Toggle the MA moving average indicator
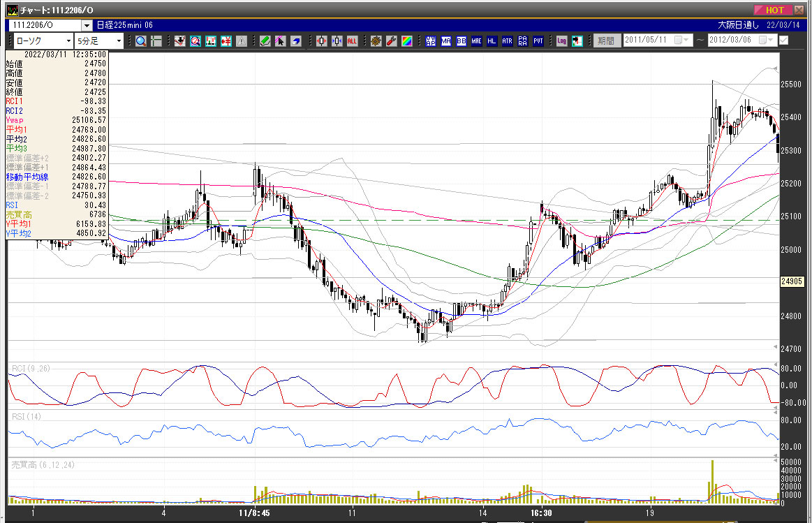Viewport: 812px width, 523px height. coord(447,41)
